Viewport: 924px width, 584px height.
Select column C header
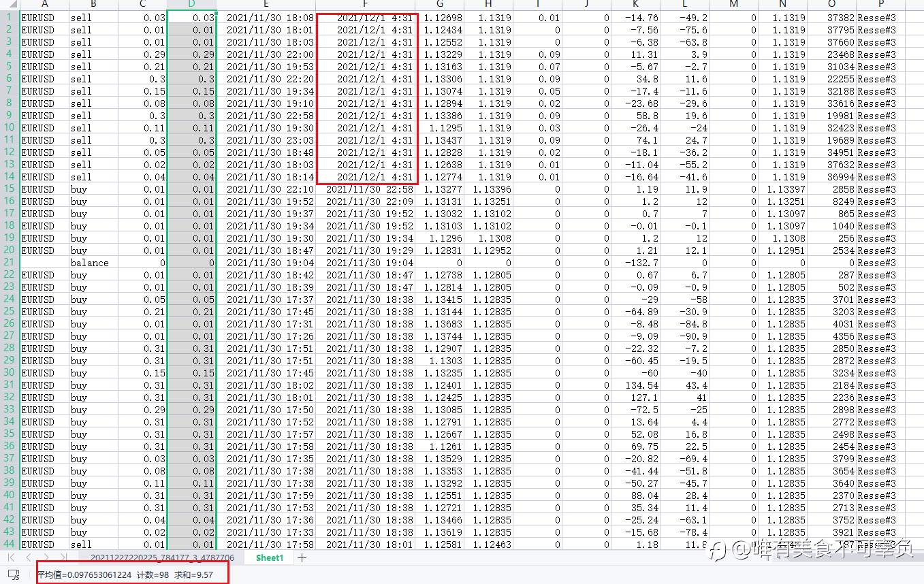pyautogui.click(x=142, y=5)
